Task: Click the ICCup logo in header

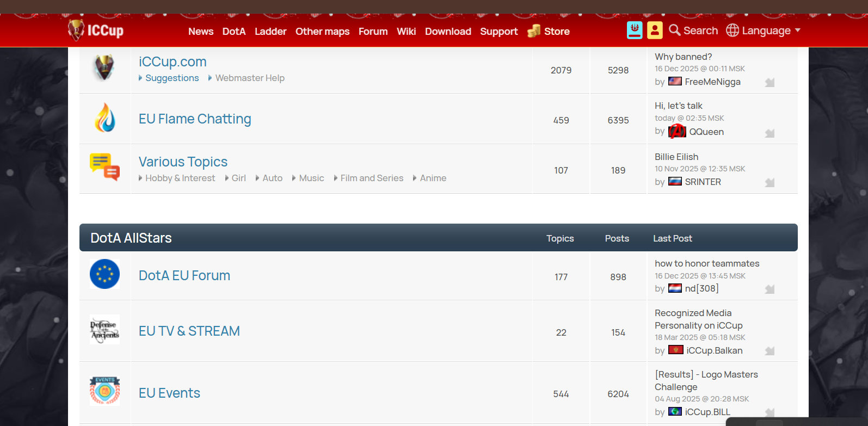Action: pos(96,30)
